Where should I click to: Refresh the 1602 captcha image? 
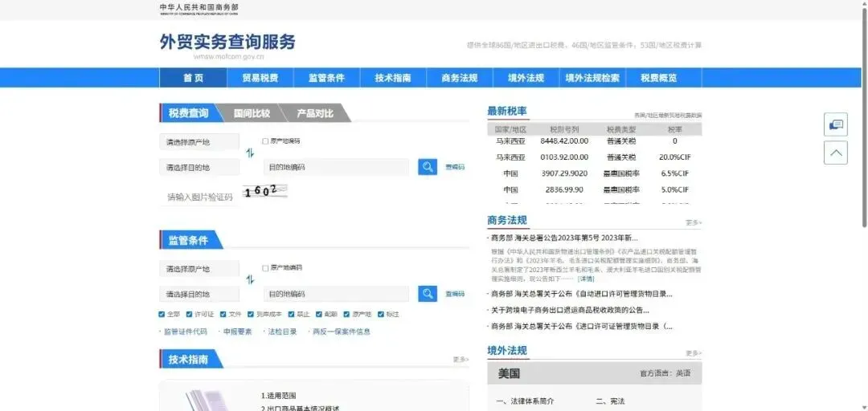pos(265,191)
